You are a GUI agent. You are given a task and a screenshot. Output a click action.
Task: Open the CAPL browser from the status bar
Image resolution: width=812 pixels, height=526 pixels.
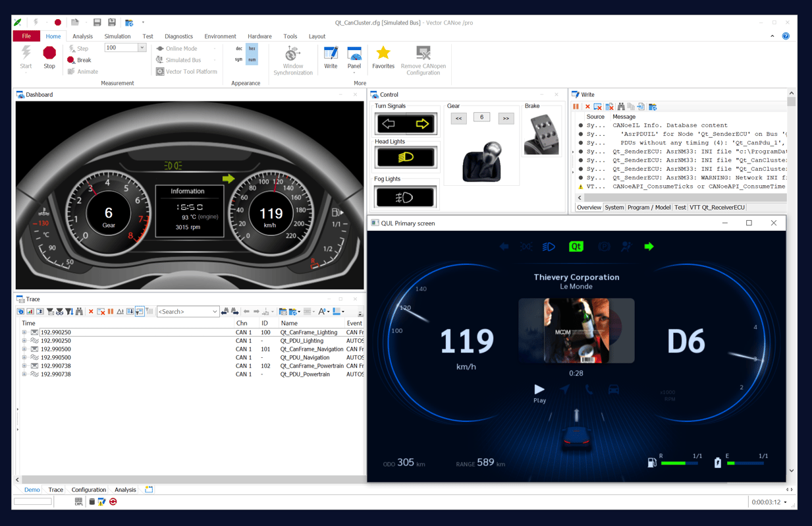78,502
